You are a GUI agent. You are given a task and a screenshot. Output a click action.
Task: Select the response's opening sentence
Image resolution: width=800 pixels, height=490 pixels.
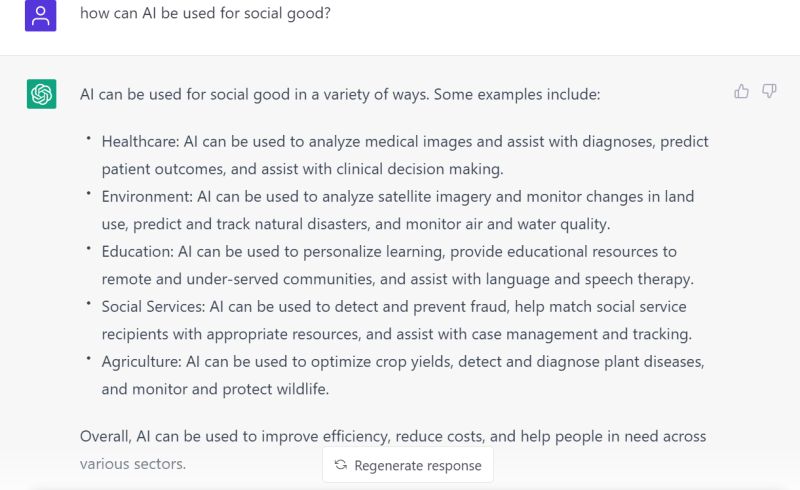[340, 94]
